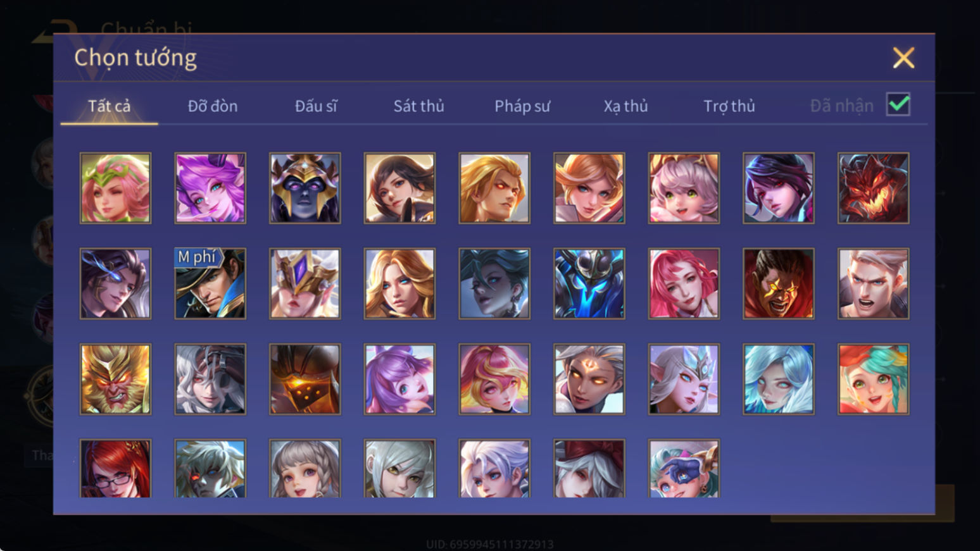Select the icy blue-haired hero portrait
Image resolution: width=980 pixels, height=551 pixels.
click(778, 379)
